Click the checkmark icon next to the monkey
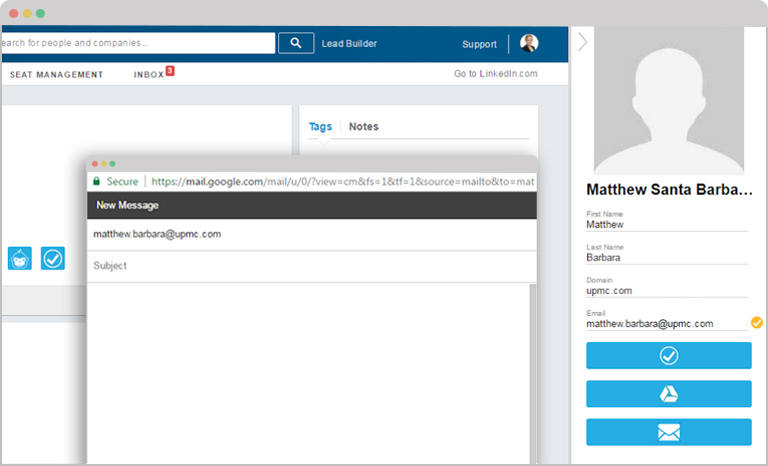Screen dimensions: 768x466 [53, 258]
